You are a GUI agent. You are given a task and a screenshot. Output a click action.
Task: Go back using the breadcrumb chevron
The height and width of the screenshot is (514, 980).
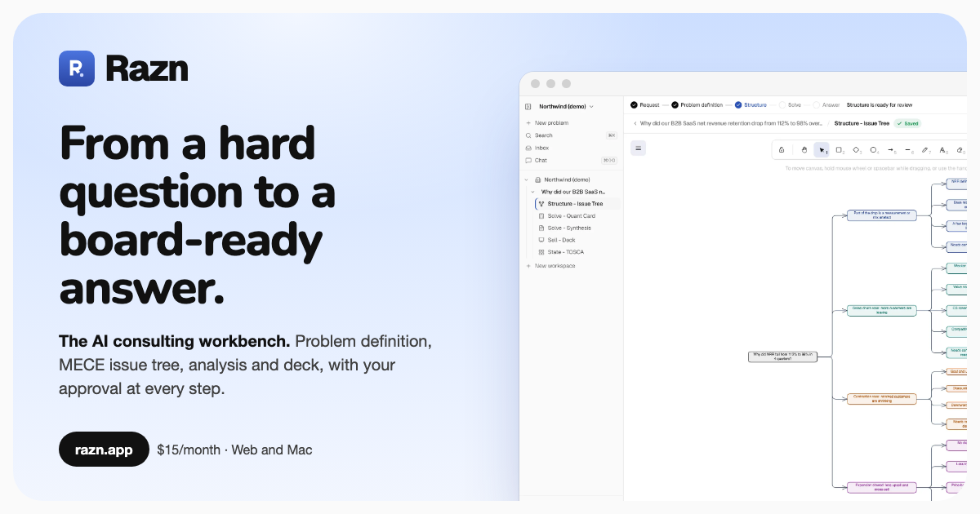coord(635,123)
